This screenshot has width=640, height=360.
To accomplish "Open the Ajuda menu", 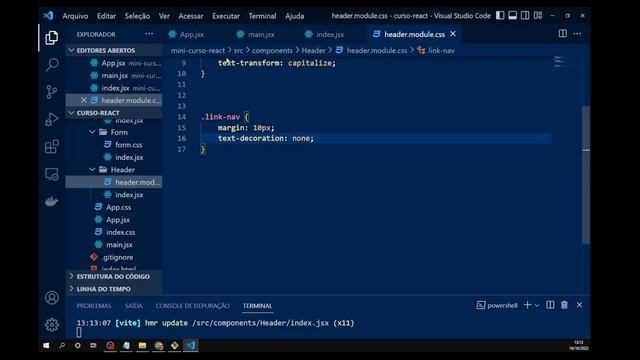I will click(x=294, y=16).
